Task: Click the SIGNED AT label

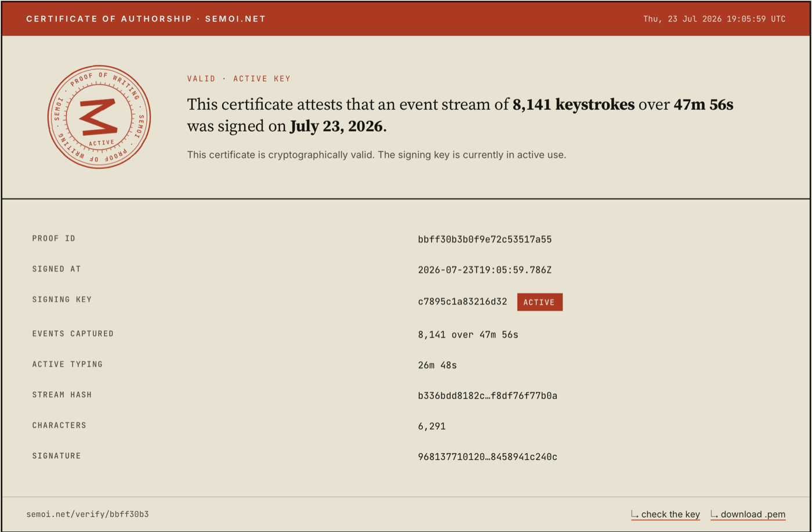Action: (x=56, y=269)
